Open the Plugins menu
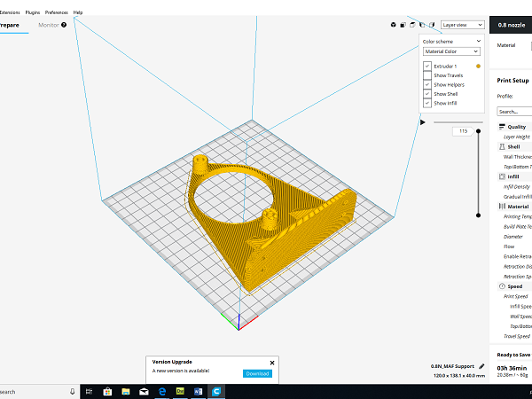The width and height of the screenshot is (532, 399). tap(33, 12)
